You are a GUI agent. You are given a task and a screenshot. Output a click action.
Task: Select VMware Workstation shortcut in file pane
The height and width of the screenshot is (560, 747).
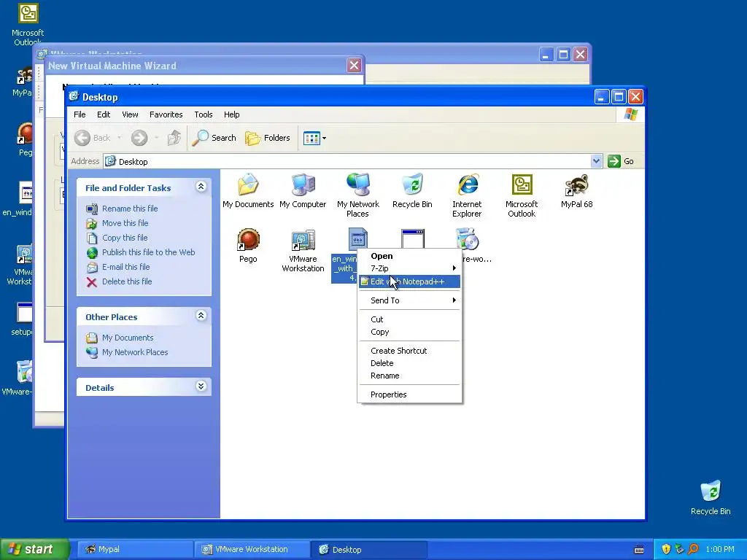coord(303,239)
